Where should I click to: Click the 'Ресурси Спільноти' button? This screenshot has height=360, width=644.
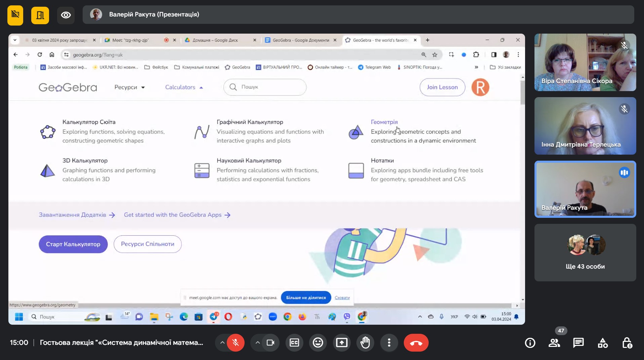coord(147,244)
